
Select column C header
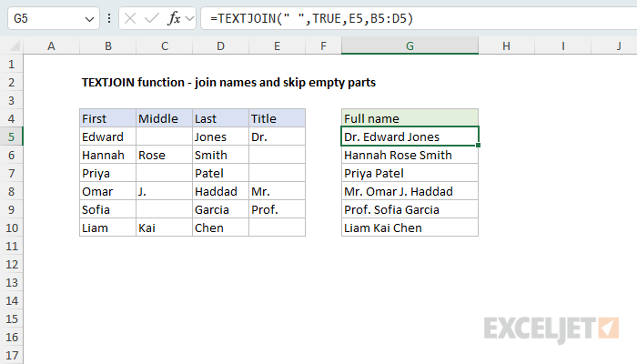tap(164, 45)
